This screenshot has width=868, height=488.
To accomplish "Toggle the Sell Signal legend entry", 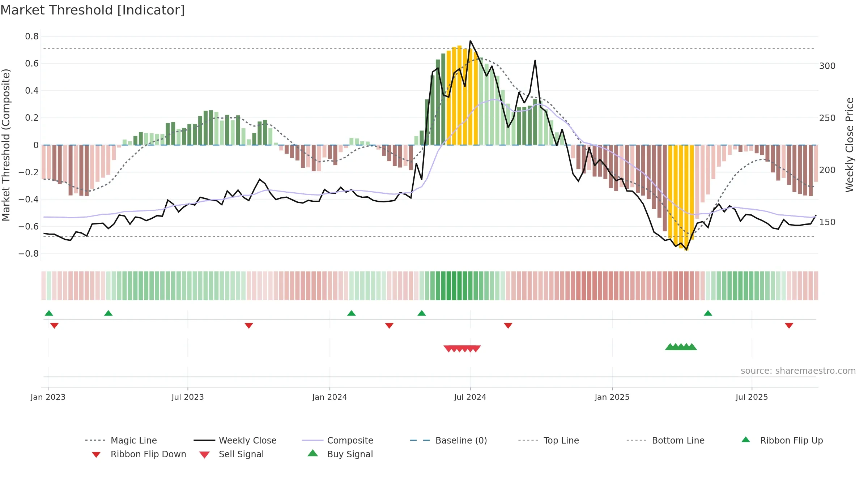I will pyautogui.click(x=231, y=454).
